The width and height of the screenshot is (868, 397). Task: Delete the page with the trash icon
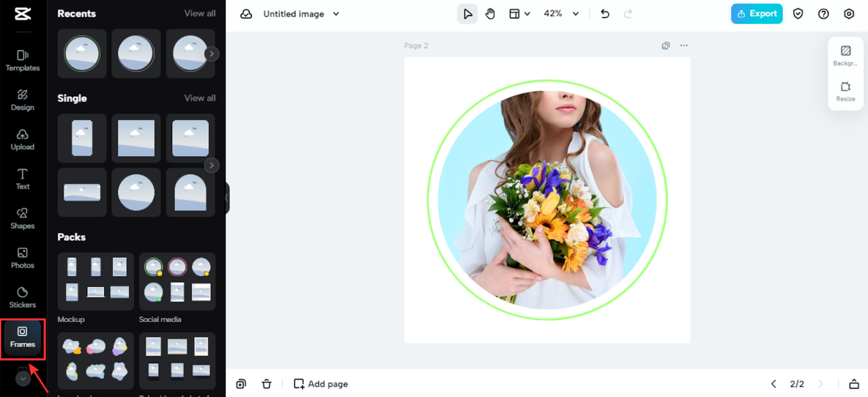pyautogui.click(x=266, y=384)
